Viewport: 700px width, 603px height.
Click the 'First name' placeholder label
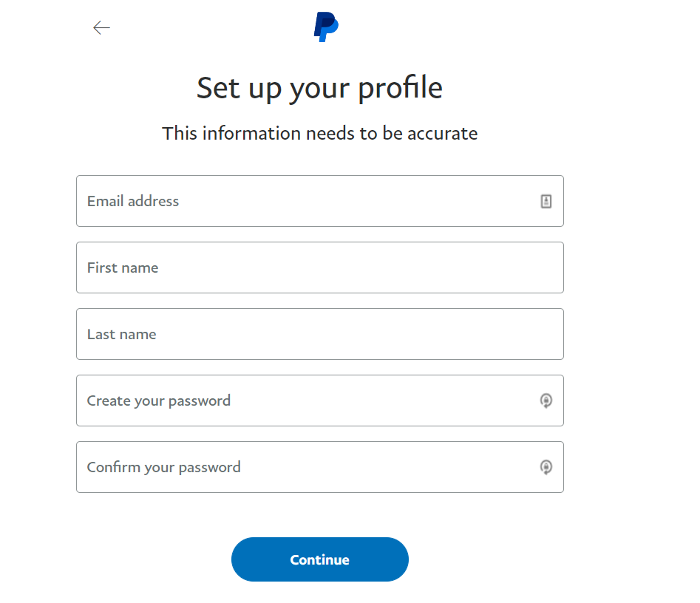pyautogui.click(x=123, y=268)
